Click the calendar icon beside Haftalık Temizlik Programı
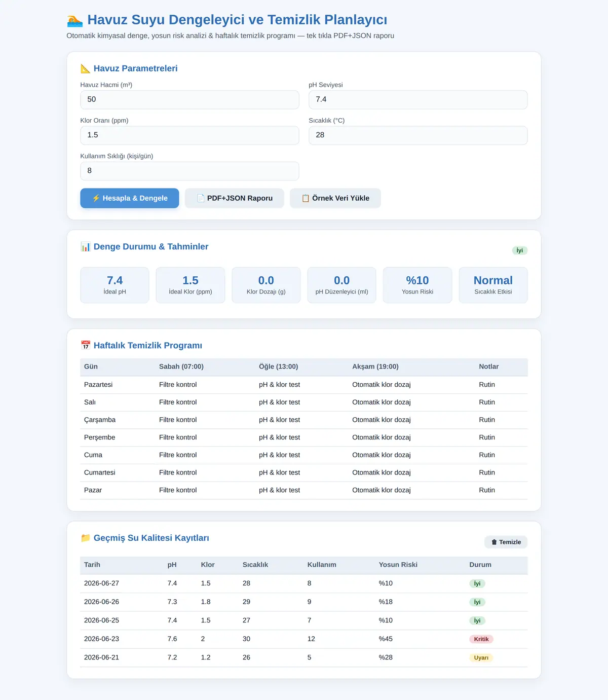 click(85, 346)
